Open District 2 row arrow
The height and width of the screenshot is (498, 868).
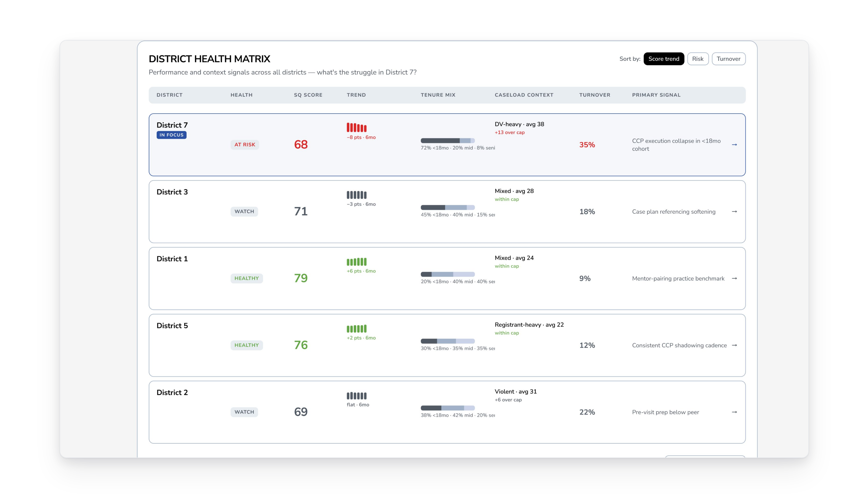(734, 412)
